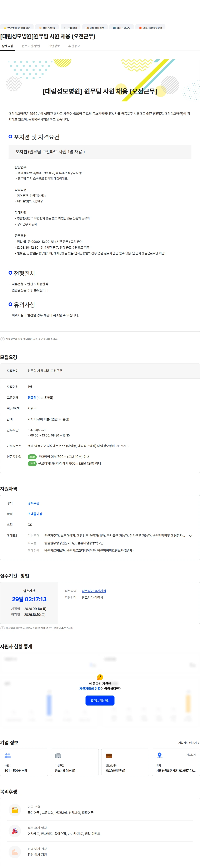Click the location pin icon on the 위치 card
Image resolution: width=200 pixels, height=868 pixels.
coord(160,755)
